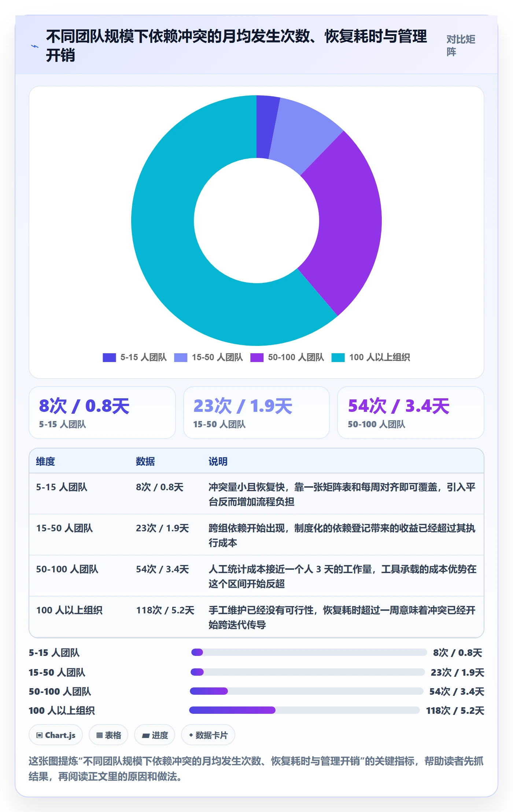Select the 数据卡片 tag chip
This screenshot has height=812, width=513.
point(208,735)
